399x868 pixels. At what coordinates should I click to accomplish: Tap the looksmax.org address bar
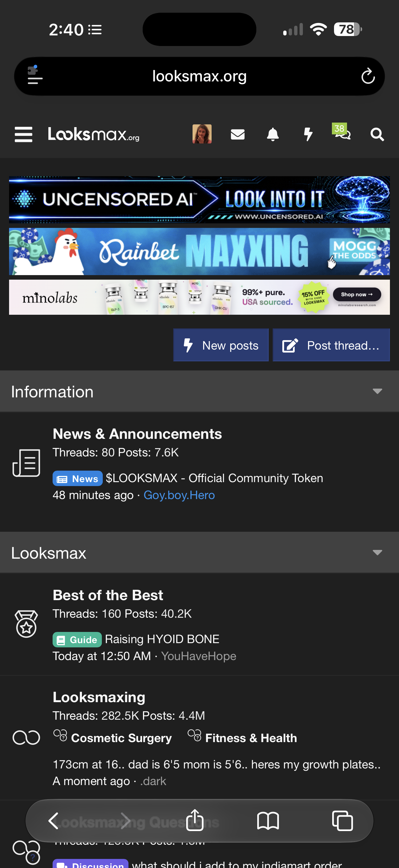tap(199, 76)
